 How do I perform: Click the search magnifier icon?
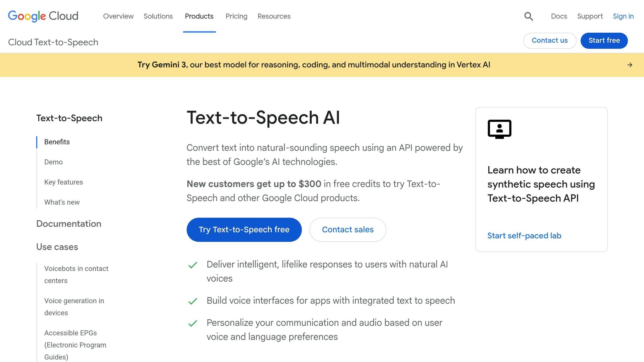pos(529,16)
